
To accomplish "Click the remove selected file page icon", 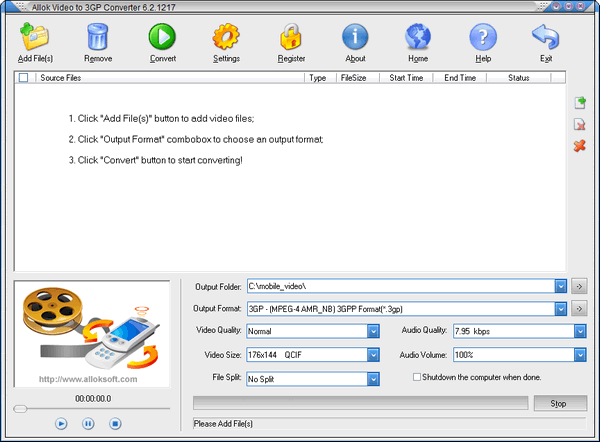I will point(580,124).
